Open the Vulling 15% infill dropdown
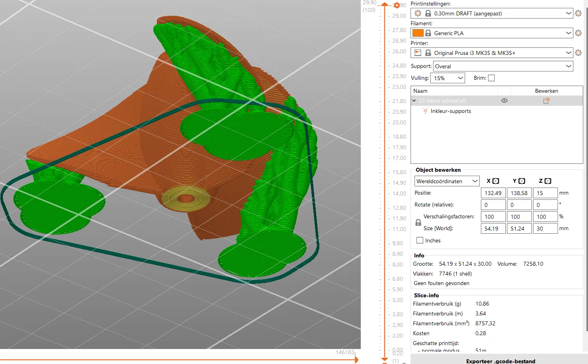The height and width of the screenshot is (364, 588). [x=447, y=78]
